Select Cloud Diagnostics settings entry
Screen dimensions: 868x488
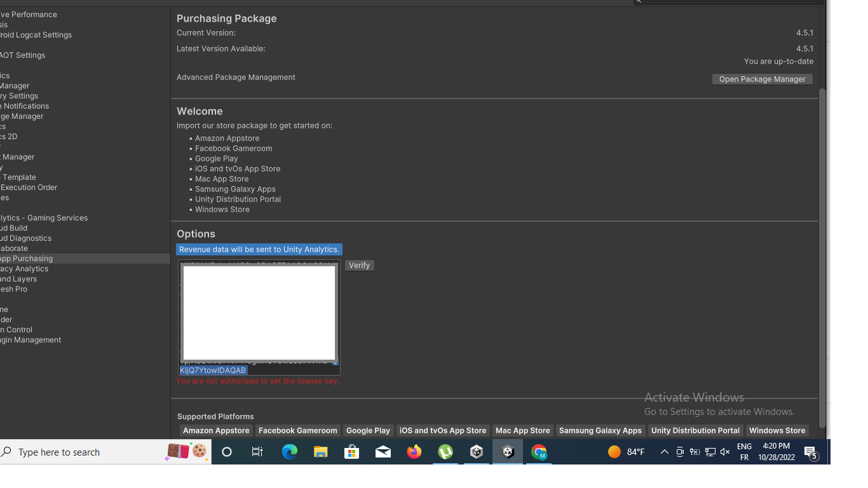coord(25,238)
